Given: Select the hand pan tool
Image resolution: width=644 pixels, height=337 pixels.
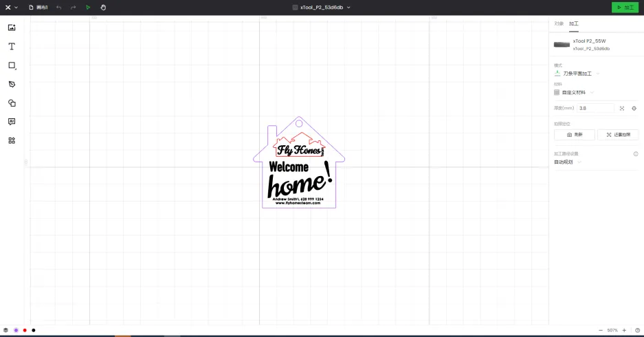Looking at the screenshot, I should (103, 8).
